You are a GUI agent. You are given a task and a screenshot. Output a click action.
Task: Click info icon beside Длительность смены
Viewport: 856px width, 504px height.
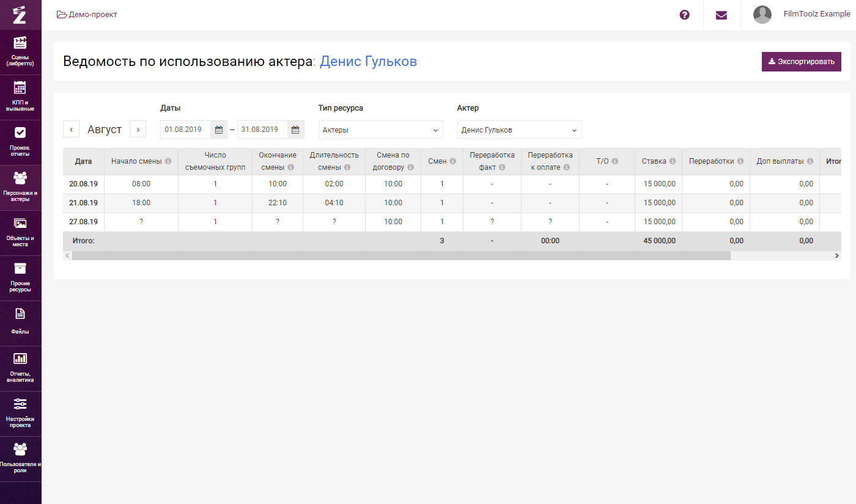tap(347, 167)
